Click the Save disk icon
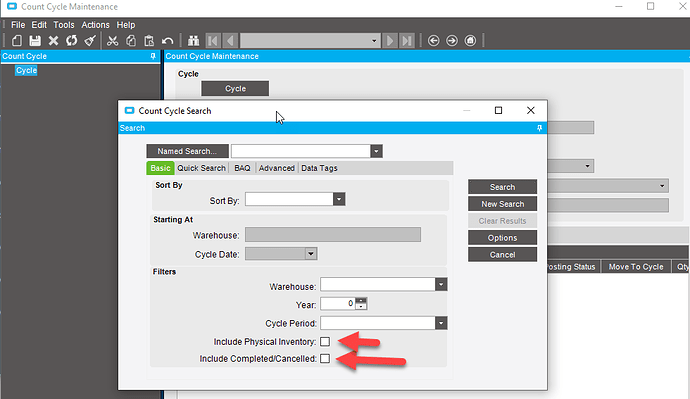This screenshot has width=690, height=399. (35, 41)
